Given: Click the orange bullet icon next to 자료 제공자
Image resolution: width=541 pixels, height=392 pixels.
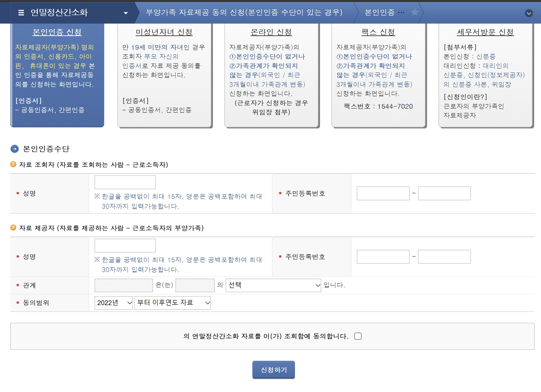Looking at the screenshot, I should click(13, 228).
